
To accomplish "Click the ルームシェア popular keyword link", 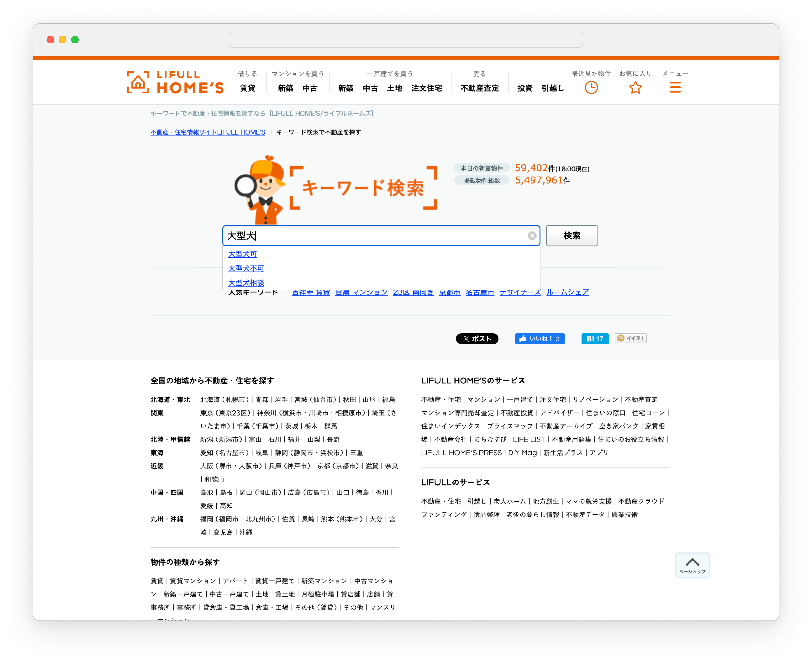I will [567, 293].
